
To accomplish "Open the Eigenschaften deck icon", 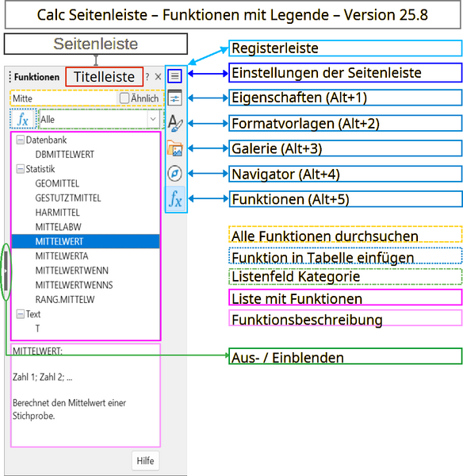I will tap(175, 98).
